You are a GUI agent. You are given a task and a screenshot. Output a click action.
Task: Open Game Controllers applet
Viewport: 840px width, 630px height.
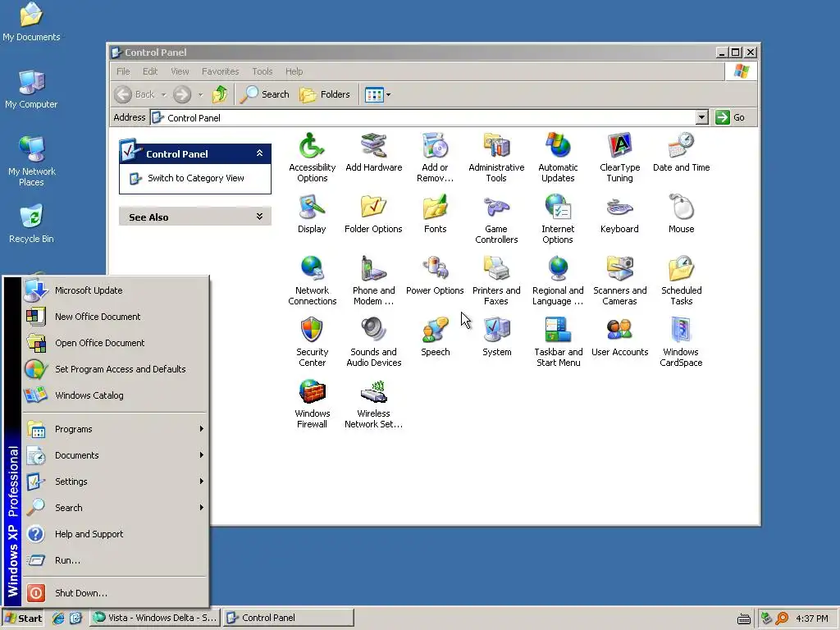pyautogui.click(x=496, y=219)
